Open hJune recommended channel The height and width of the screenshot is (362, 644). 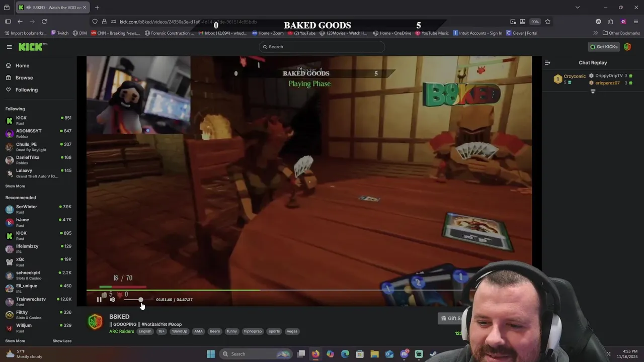click(38, 222)
